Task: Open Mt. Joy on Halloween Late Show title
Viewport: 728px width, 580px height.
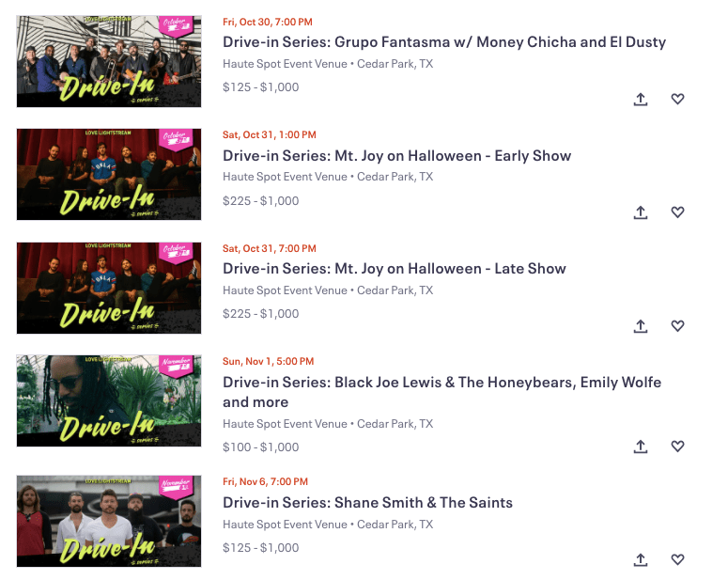Action: click(395, 269)
